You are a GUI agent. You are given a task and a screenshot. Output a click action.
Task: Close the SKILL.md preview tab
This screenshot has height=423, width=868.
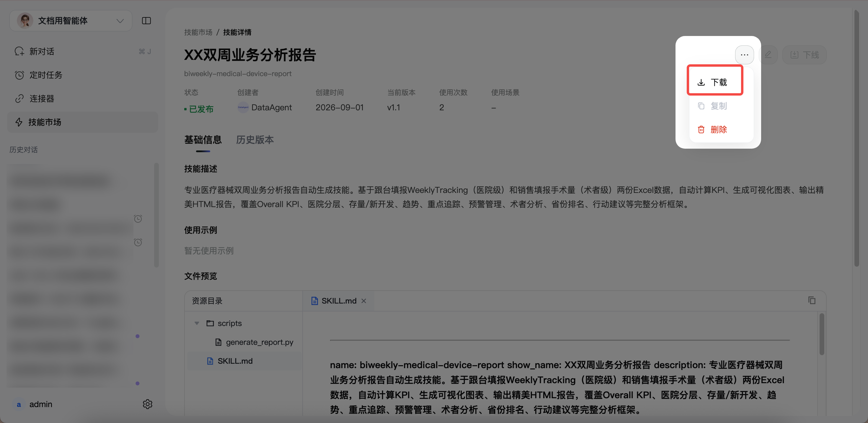click(363, 301)
